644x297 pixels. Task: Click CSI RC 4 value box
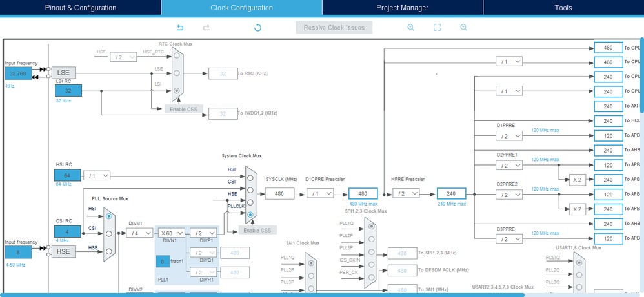click(67, 231)
